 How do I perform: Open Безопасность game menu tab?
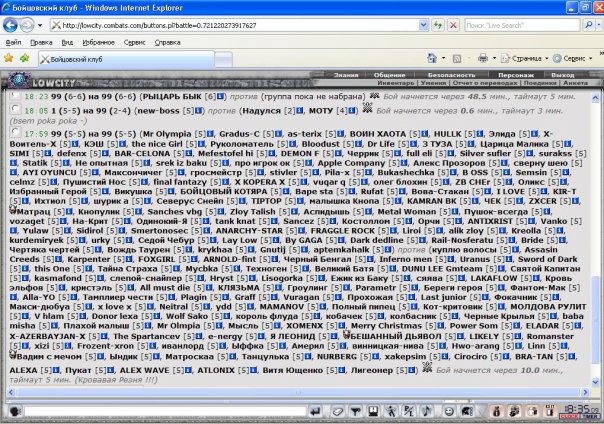coord(451,75)
